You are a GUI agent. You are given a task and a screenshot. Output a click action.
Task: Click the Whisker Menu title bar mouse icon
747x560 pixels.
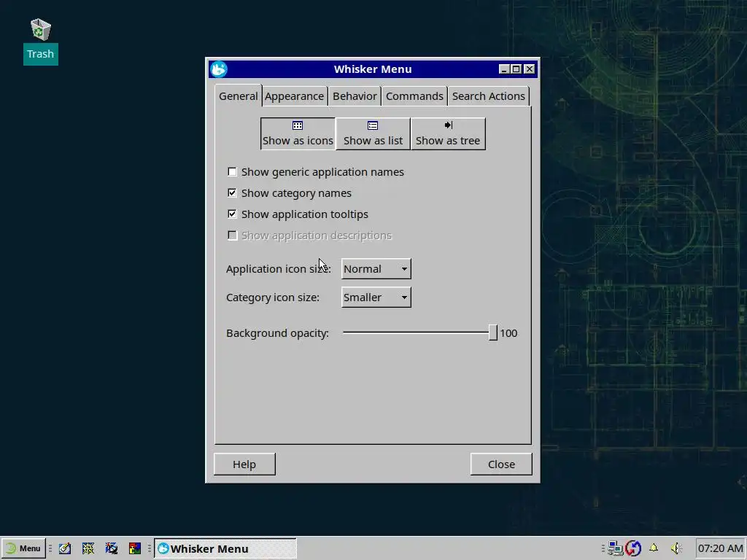click(x=219, y=69)
